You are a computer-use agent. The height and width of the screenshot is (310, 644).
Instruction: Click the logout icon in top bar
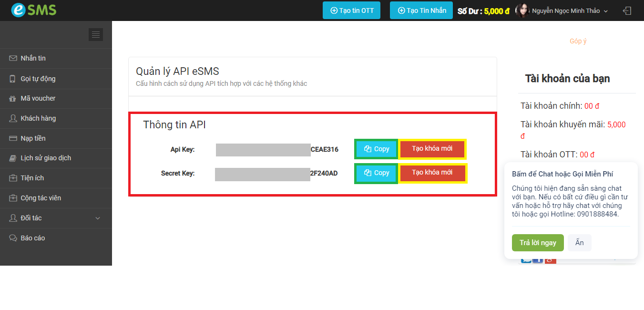[x=627, y=10]
